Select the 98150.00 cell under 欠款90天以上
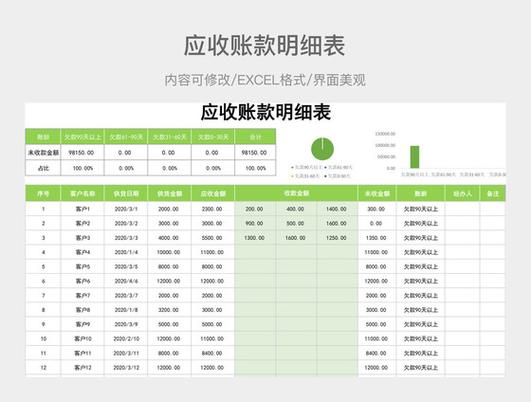 coord(83,153)
